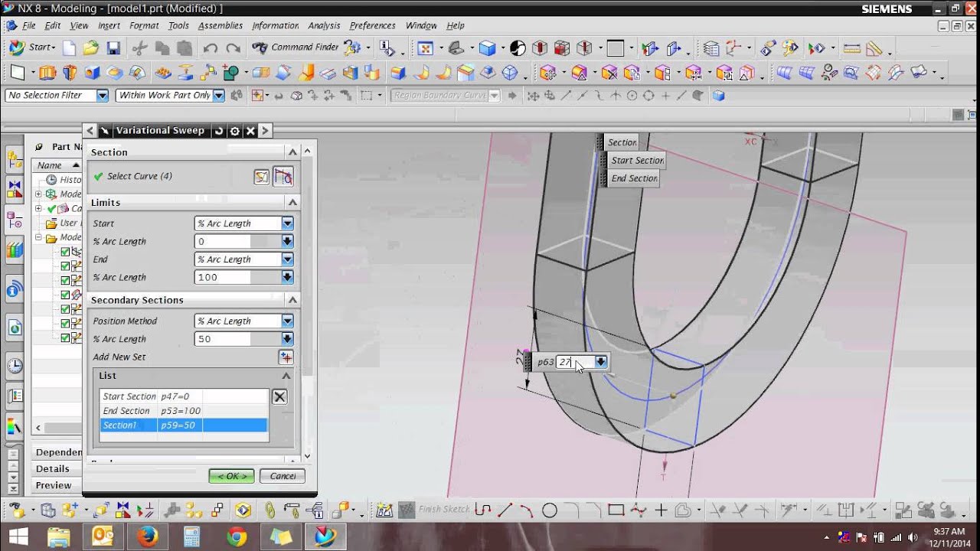Click the half-shaded rendering style icon
This screenshot has width=980, height=551.
tap(518, 48)
